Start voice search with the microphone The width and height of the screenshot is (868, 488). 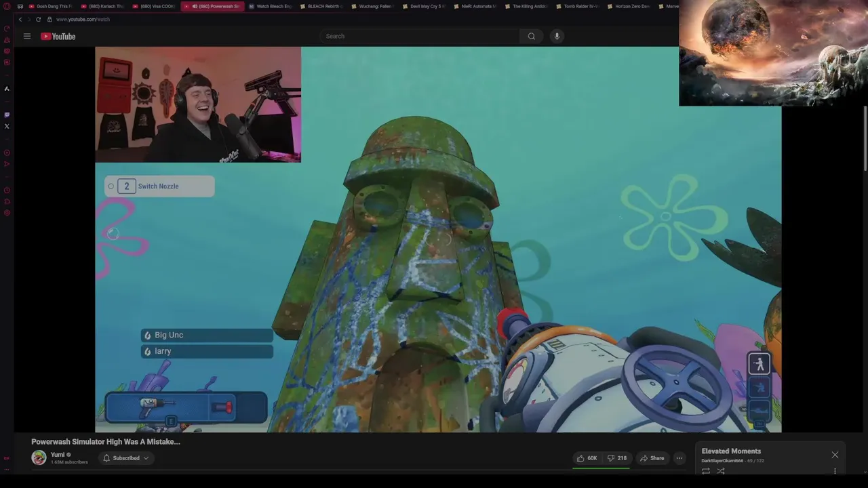click(557, 36)
